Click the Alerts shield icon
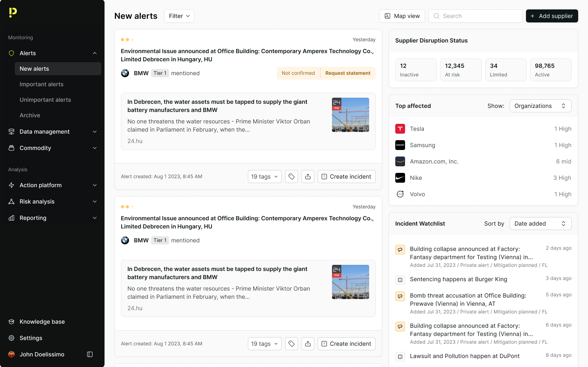Viewport: 588px width, 367px height. click(x=11, y=53)
